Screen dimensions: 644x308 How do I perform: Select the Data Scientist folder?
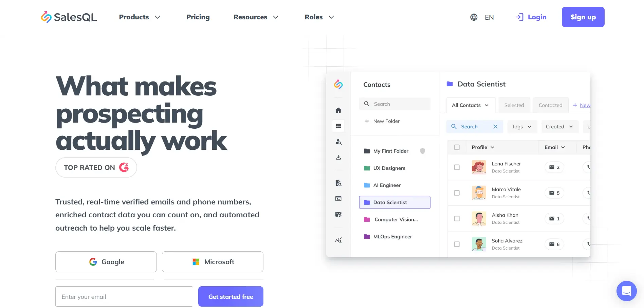(x=395, y=202)
